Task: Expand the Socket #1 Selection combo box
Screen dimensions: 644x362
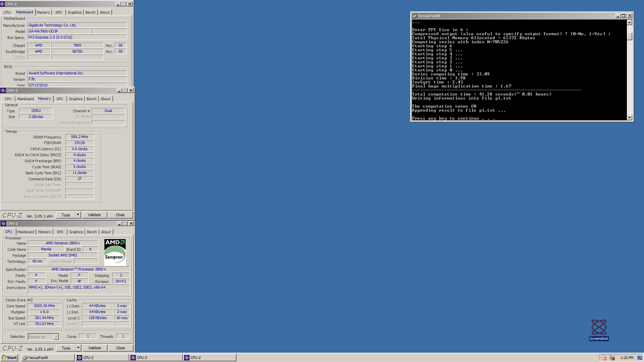Action: click(56, 337)
